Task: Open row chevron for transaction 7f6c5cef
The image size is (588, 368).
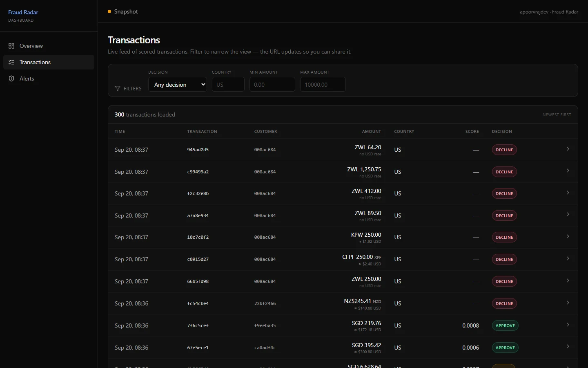Action: pyautogui.click(x=568, y=325)
